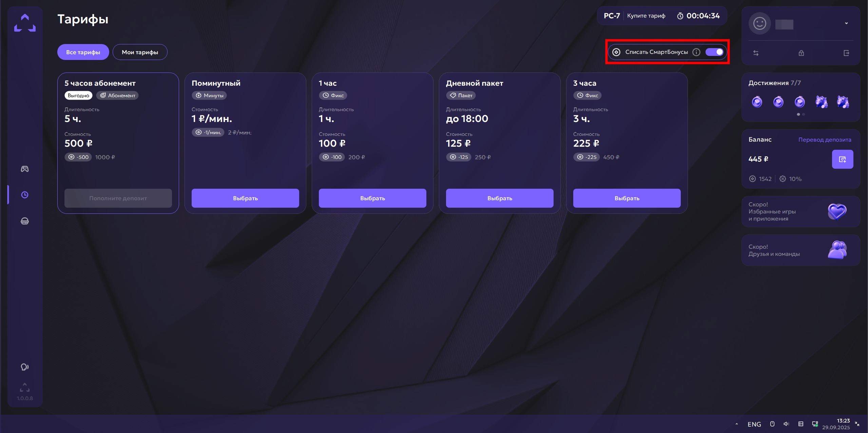
Task: Click the -125 bonus chip
Action: pyautogui.click(x=459, y=157)
